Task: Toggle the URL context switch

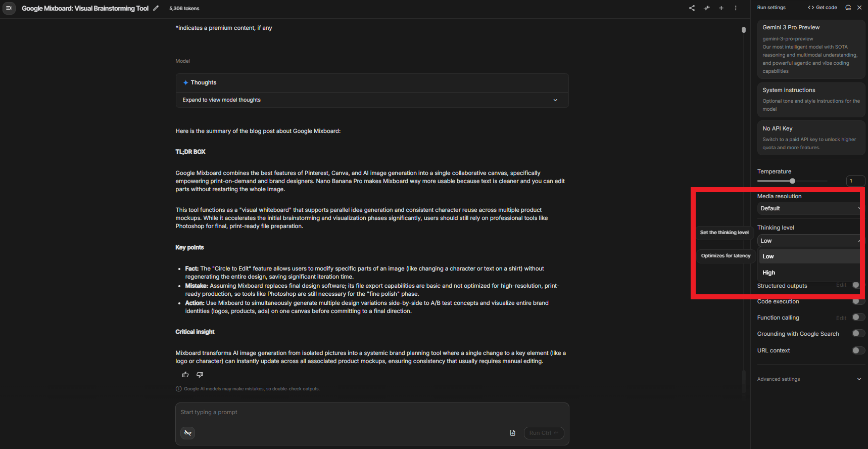Action: click(x=858, y=350)
